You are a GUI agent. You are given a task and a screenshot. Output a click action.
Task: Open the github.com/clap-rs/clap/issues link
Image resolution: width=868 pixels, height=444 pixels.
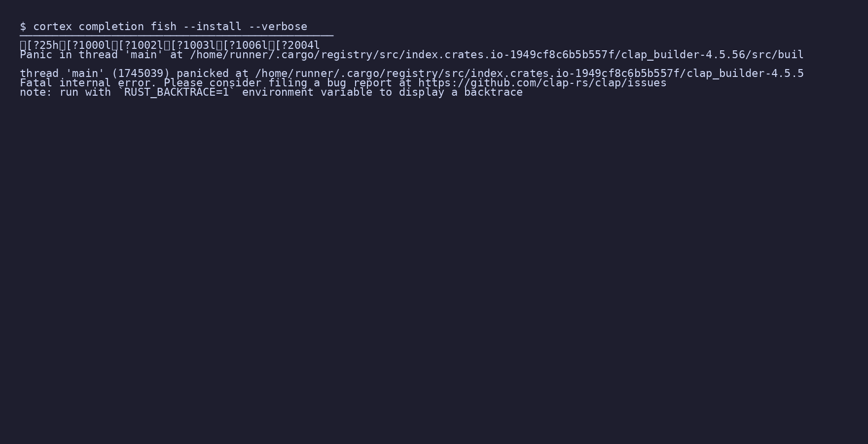point(542,83)
